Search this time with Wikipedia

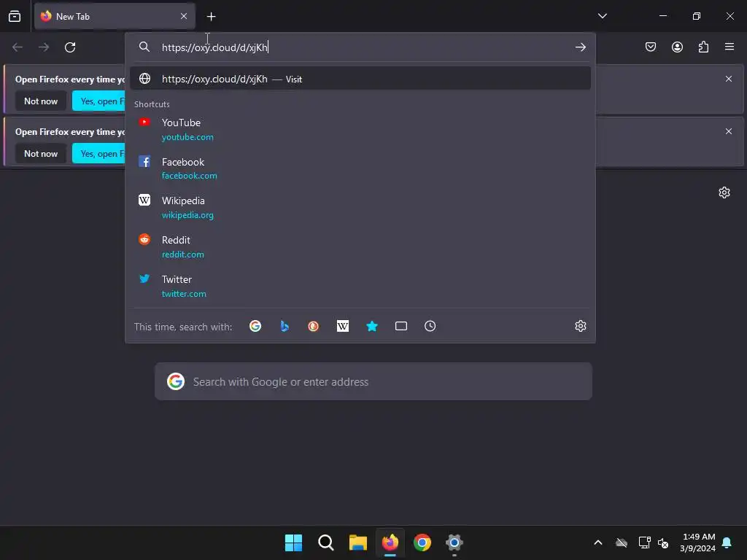[343, 326]
